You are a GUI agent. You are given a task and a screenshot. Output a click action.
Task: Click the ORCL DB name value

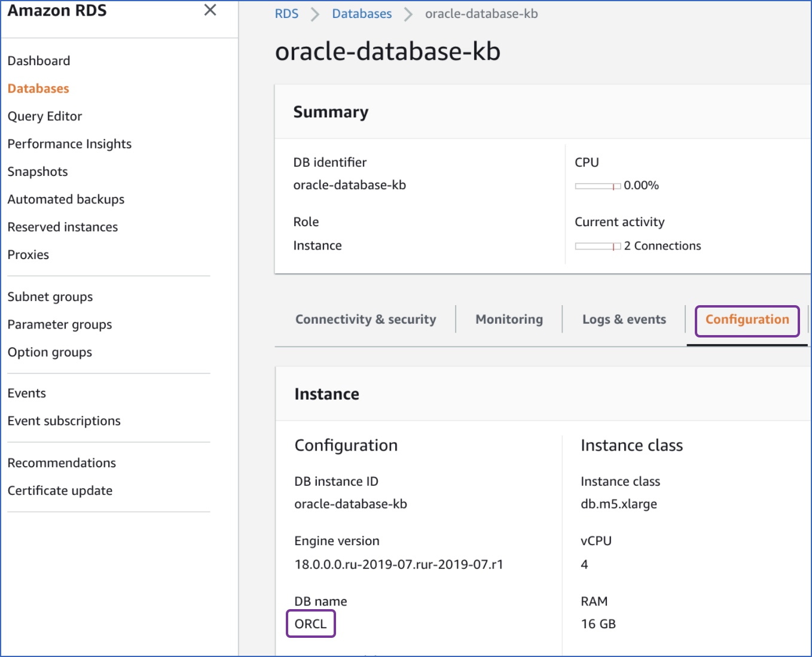click(x=311, y=623)
